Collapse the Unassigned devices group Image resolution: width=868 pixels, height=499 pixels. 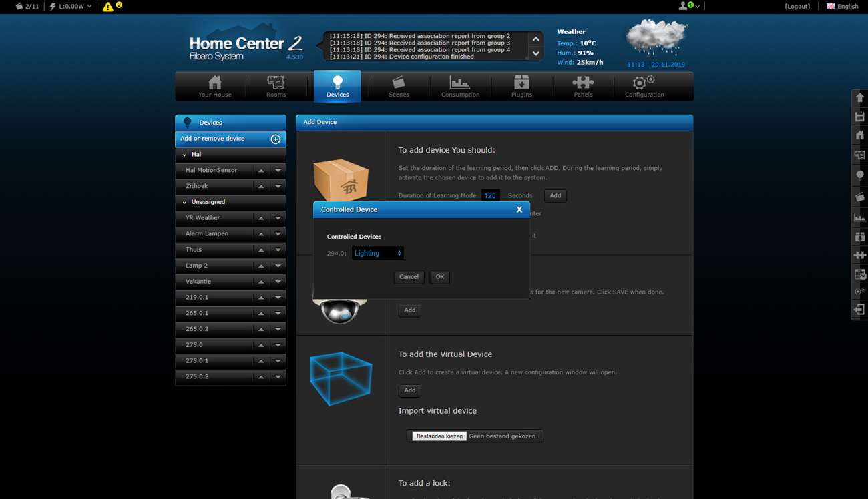185,202
